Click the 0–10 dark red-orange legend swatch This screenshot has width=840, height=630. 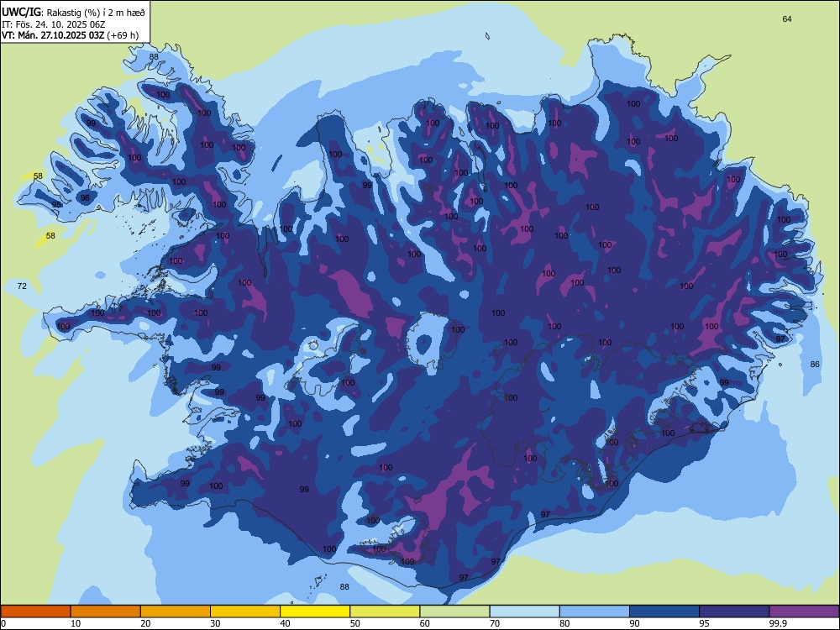point(35,612)
